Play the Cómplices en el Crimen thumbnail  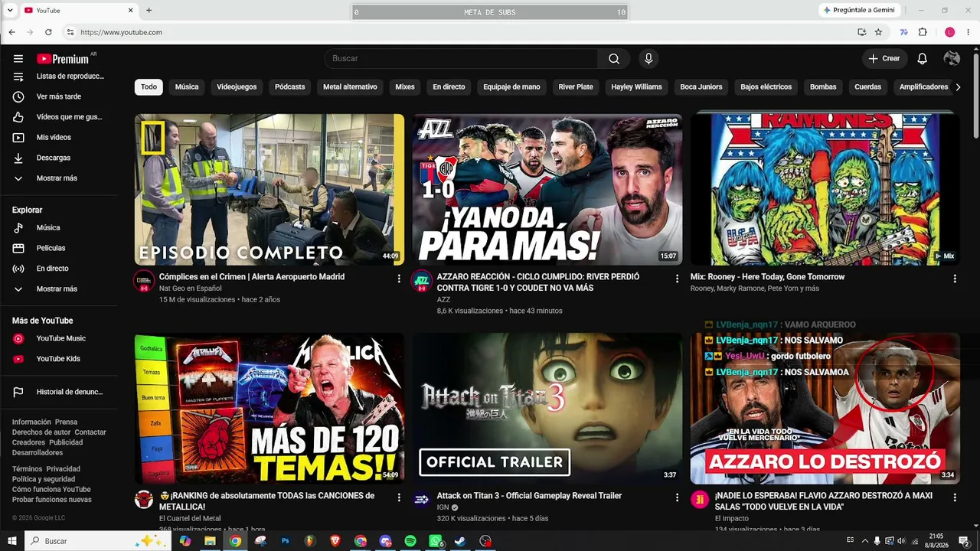click(269, 190)
